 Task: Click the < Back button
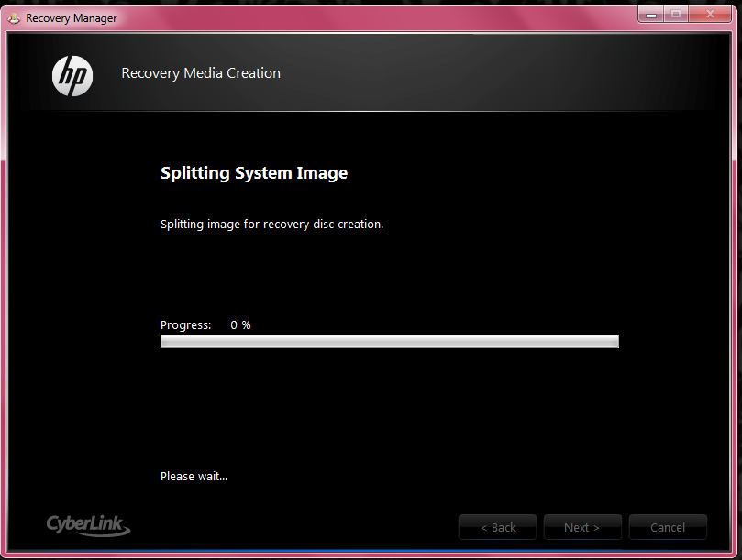click(497, 527)
